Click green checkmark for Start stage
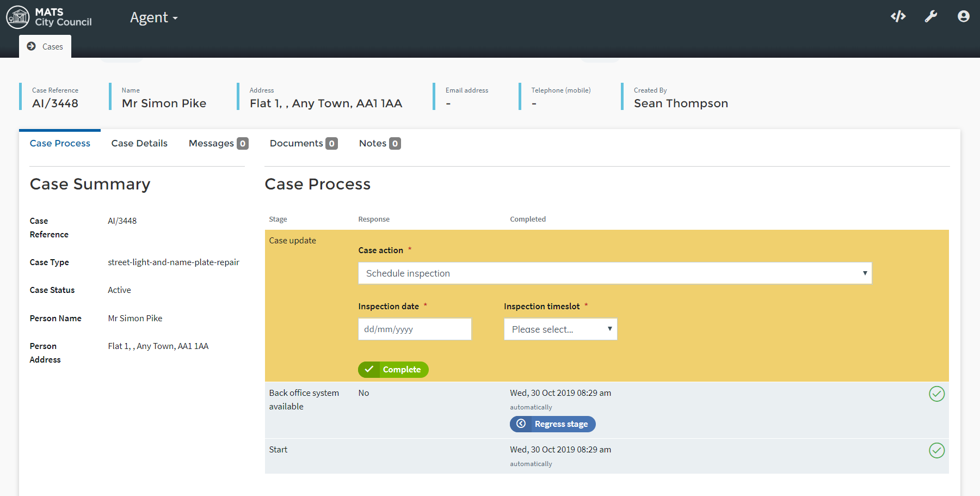The width and height of the screenshot is (980, 496). [x=936, y=450]
